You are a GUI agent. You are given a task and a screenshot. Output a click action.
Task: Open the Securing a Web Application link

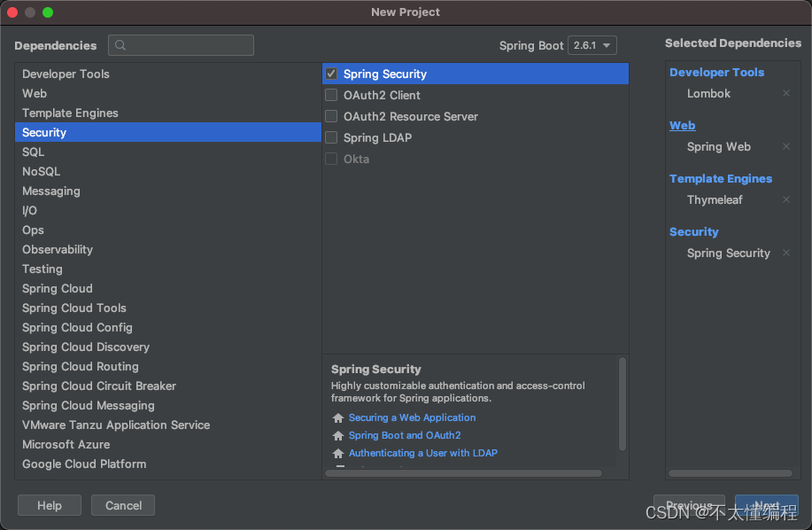tap(413, 417)
